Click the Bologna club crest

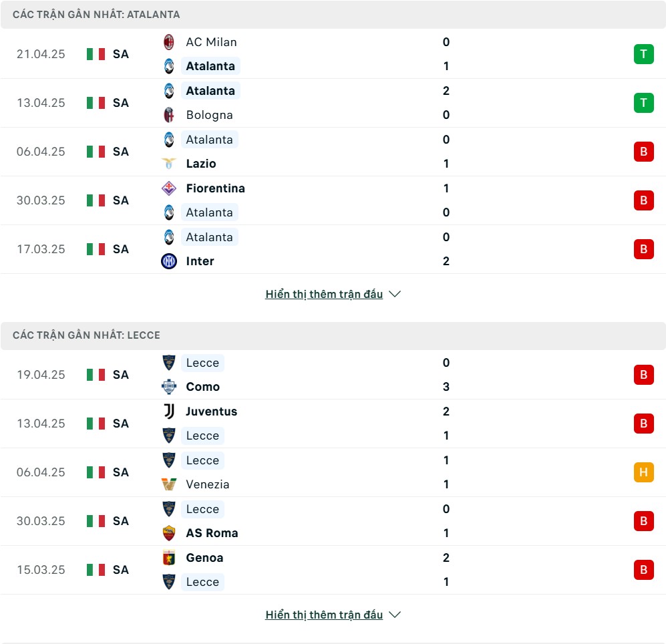click(x=169, y=115)
